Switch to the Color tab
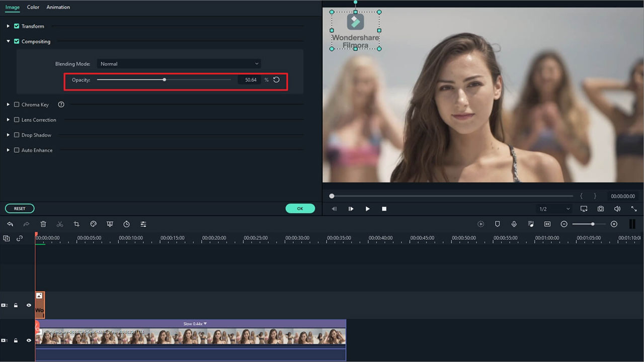This screenshot has height=362, width=644. point(33,7)
